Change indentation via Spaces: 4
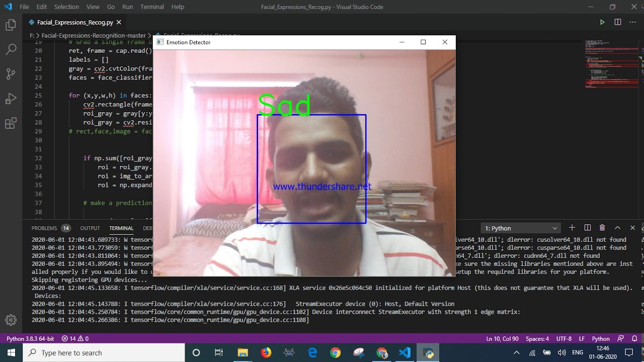This screenshot has height=362, width=644. click(537, 338)
